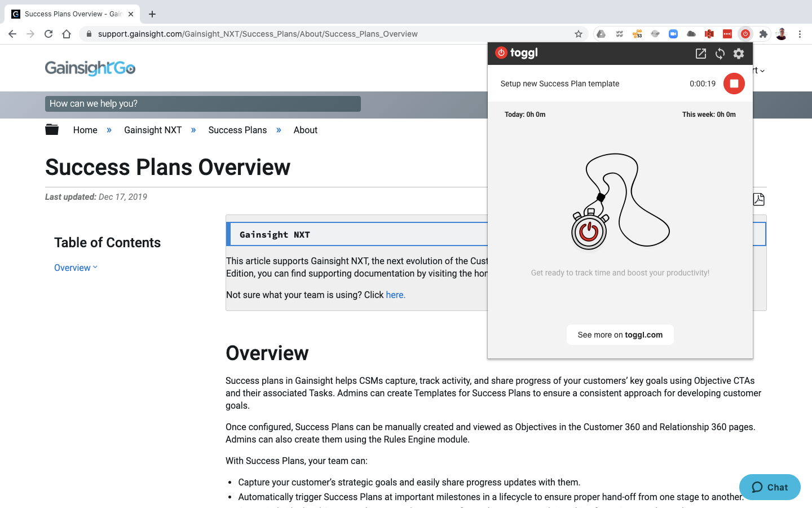Open the LastPass extension icon
Screen dimensions: 812x508
[x=727, y=34]
